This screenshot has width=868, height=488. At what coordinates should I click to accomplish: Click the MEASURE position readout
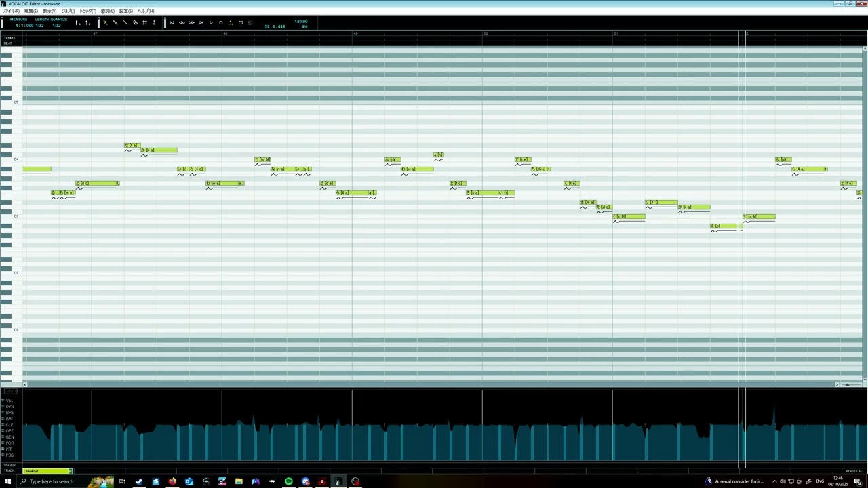(24, 26)
